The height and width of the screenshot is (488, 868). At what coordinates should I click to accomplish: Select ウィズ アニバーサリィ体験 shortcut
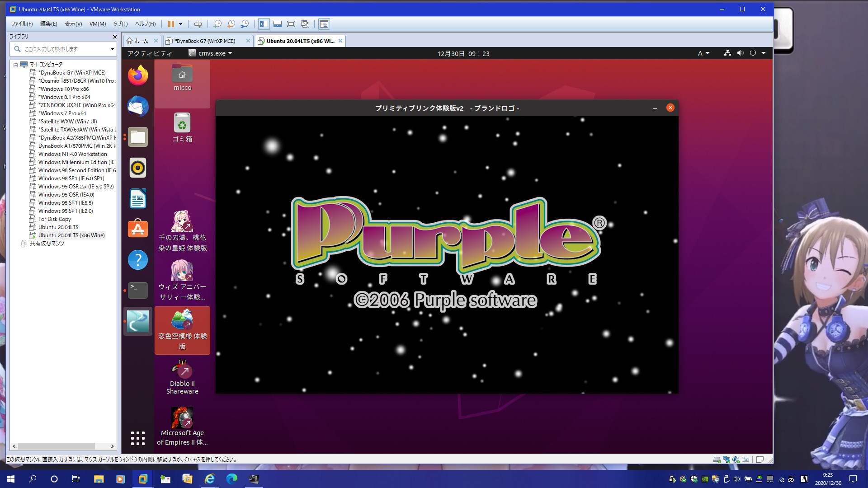pyautogui.click(x=182, y=280)
